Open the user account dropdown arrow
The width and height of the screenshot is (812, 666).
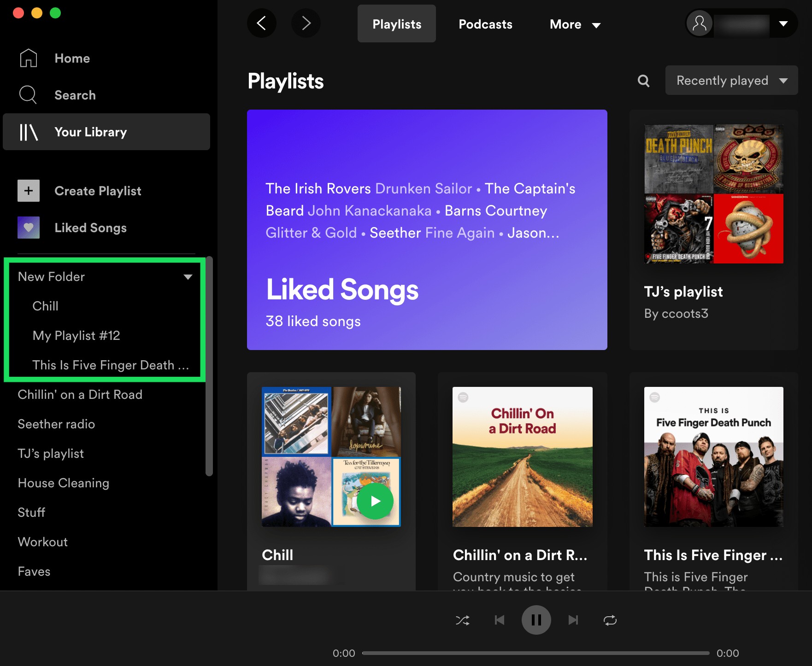point(783,23)
